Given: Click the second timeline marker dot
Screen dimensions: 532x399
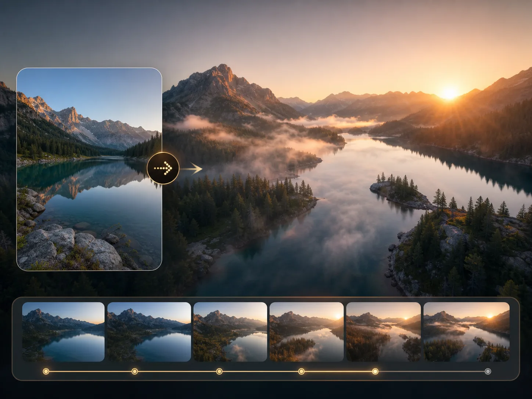Looking at the screenshot, I should point(135,371).
